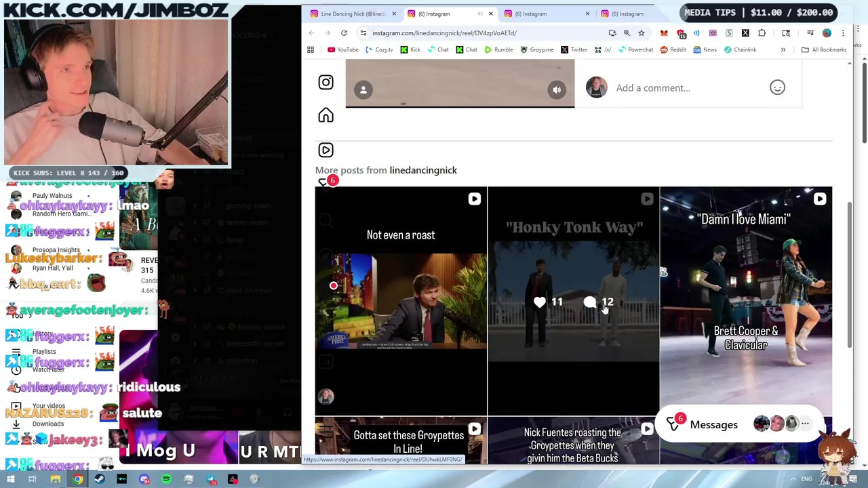Close the third Instagram tab
This screenshot has width=868, height=488.
pos(587,14)
